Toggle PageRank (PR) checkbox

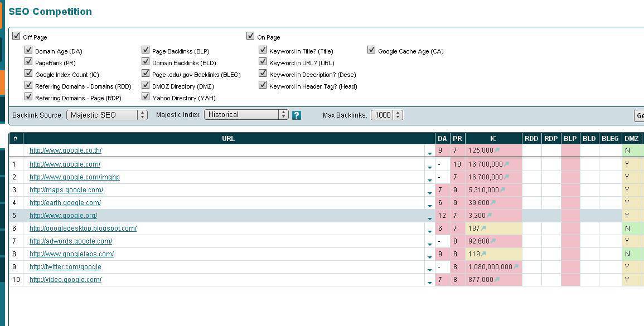click(x=28, y=61)
